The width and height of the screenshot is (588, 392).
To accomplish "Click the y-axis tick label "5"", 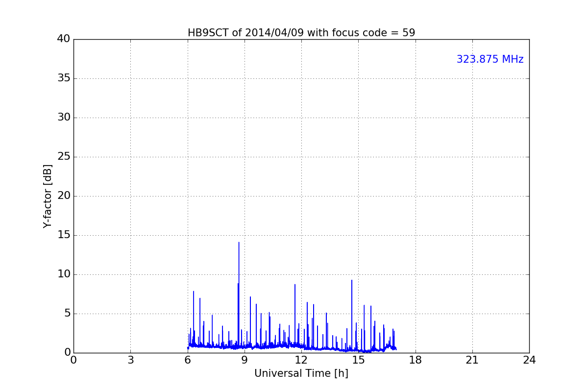I will 67,314.
